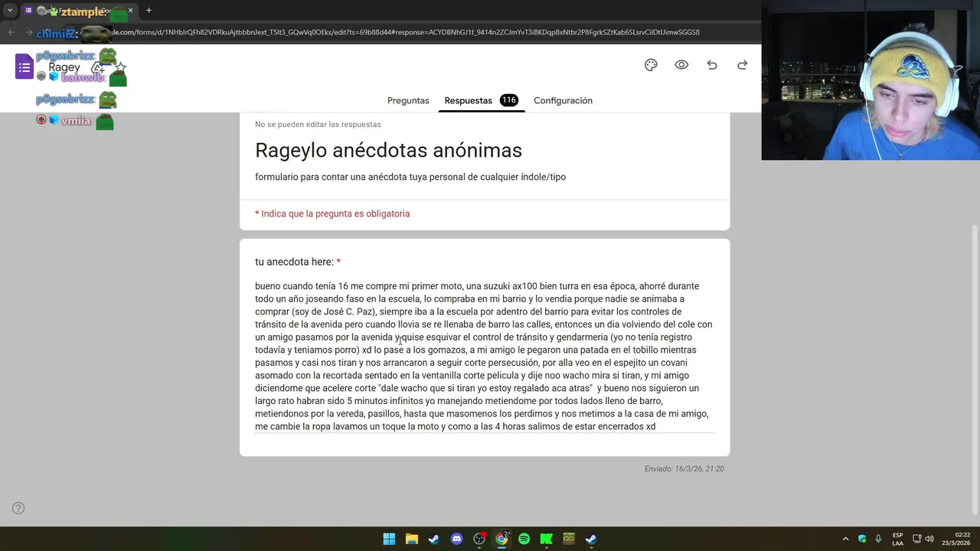Image resolution: width=980 pixels, height=551 pixels.
Task: Switch to the Preguntas tab
Action: tap(408, 100)
